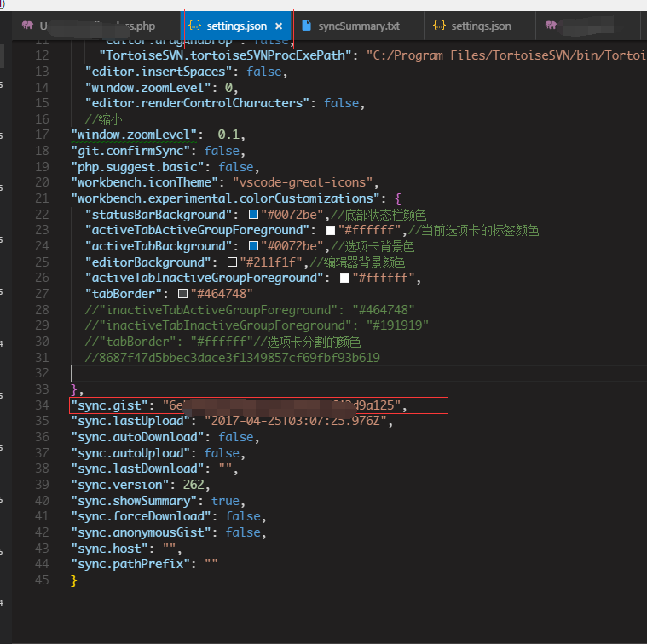Click false value of "sync.autoDownload"
Screen dimensions: 647x644
pyautogui.click(x=235, y=437)
